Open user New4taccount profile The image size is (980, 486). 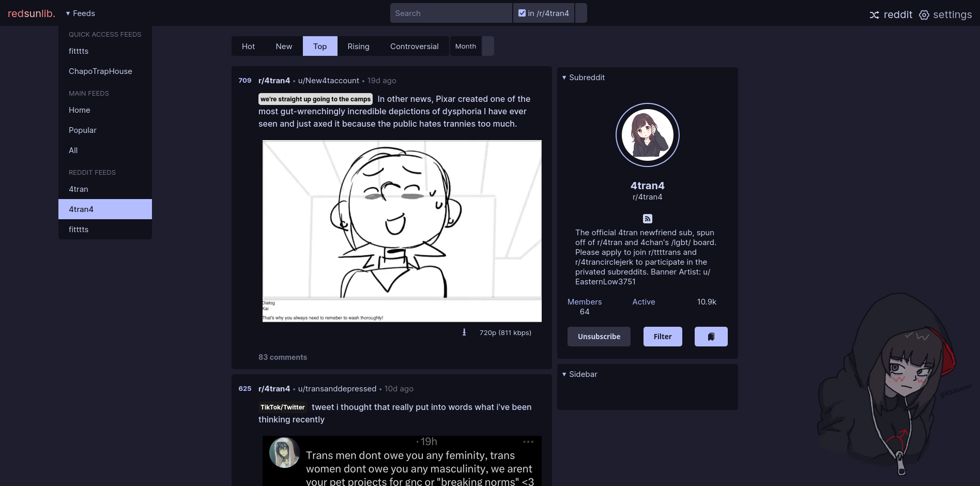tap(329, 81)
